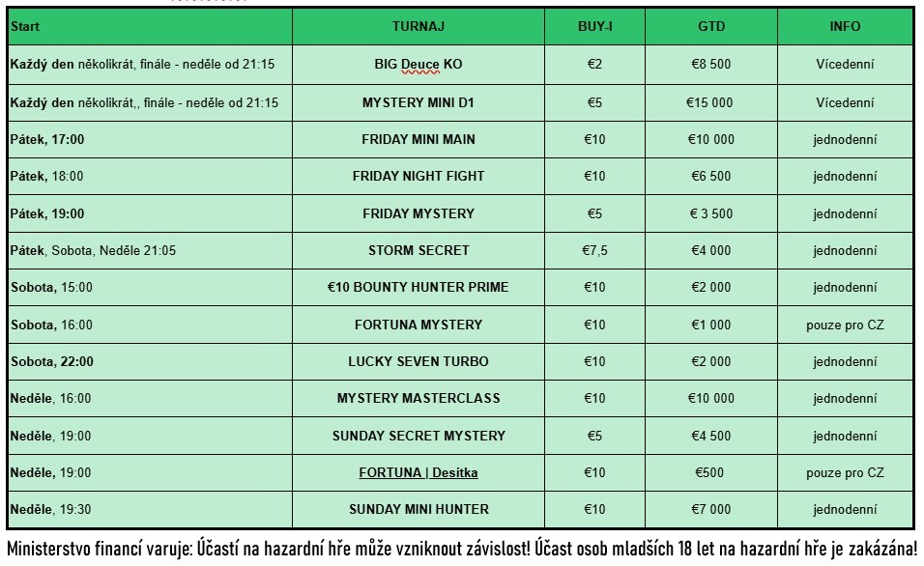
Task: Select the GTD column header
Action: [x=710, y=26]
